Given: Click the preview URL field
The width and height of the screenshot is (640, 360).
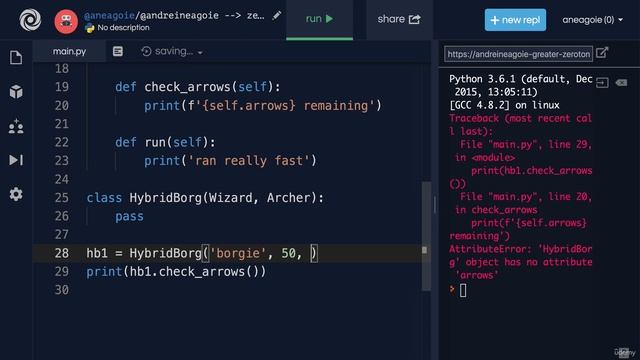Looking at the screenshot, I should 518,54.
